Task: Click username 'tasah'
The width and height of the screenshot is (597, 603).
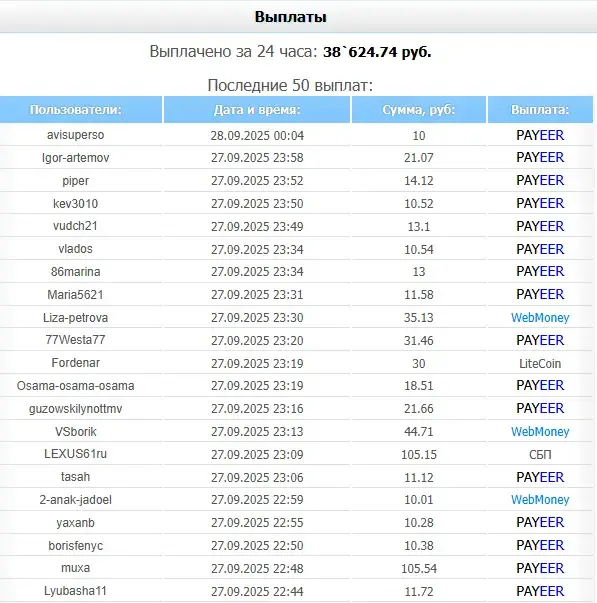Action: 75,477
